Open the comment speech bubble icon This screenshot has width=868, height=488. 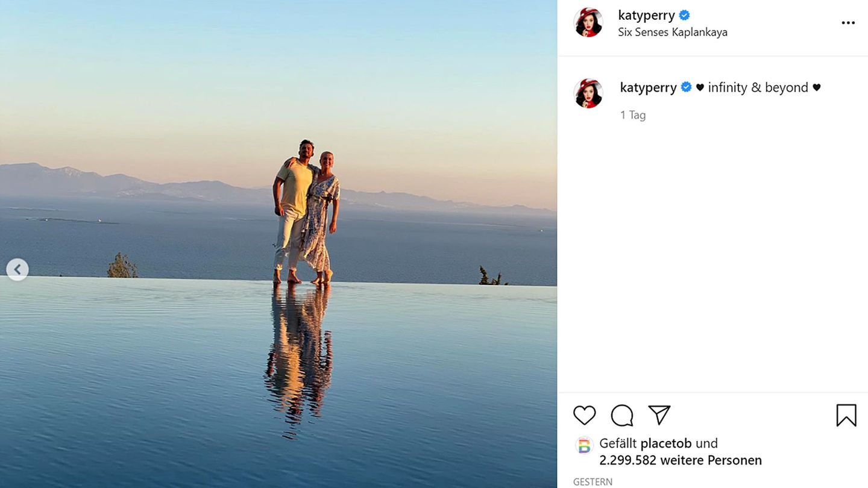(x=621, y=415)
